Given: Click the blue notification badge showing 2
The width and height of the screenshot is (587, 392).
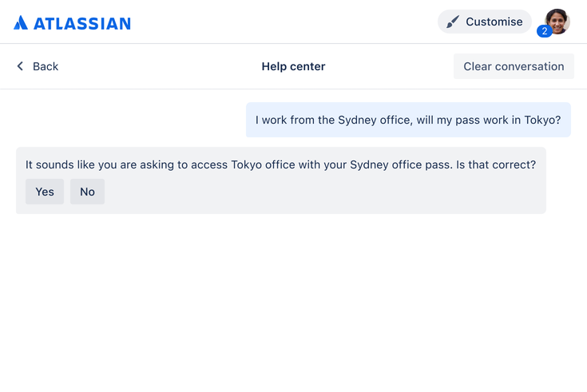Looking at the screenshot, I should (545, 31).
